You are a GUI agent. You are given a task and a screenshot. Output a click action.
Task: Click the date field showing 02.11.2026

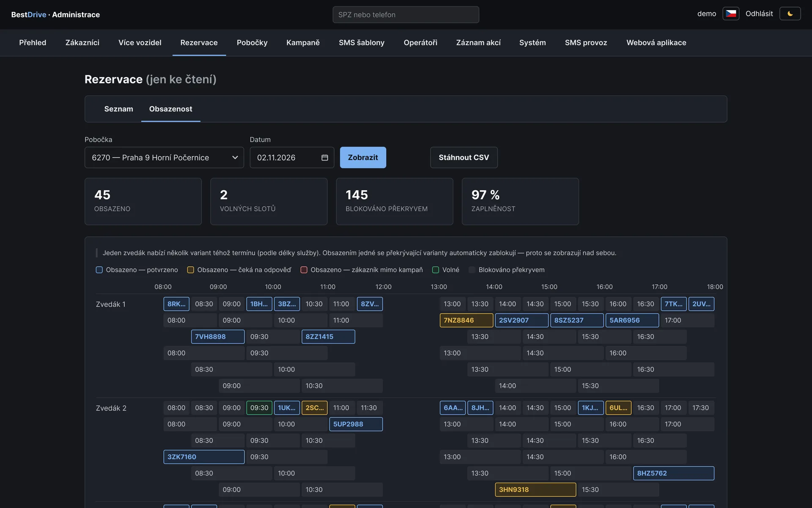pos(292,157)
